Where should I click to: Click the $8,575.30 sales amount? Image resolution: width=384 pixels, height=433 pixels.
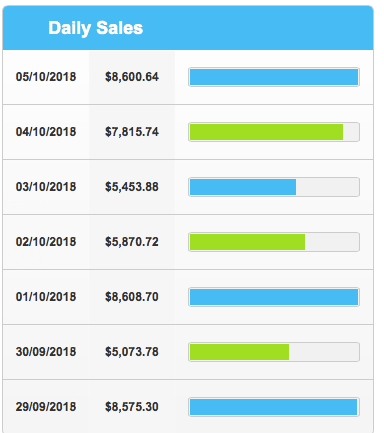tap(132, 407)
